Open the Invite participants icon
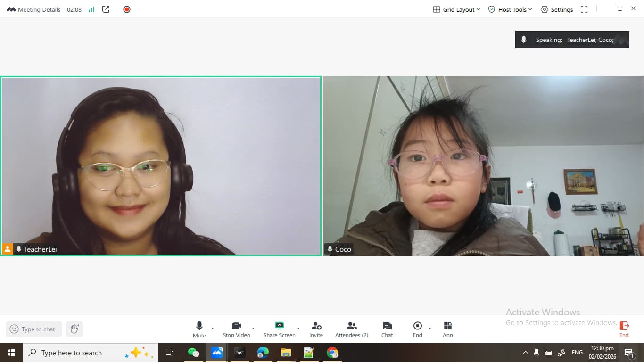644x362 pixels. pyautogui.click(x=316, y=329)
